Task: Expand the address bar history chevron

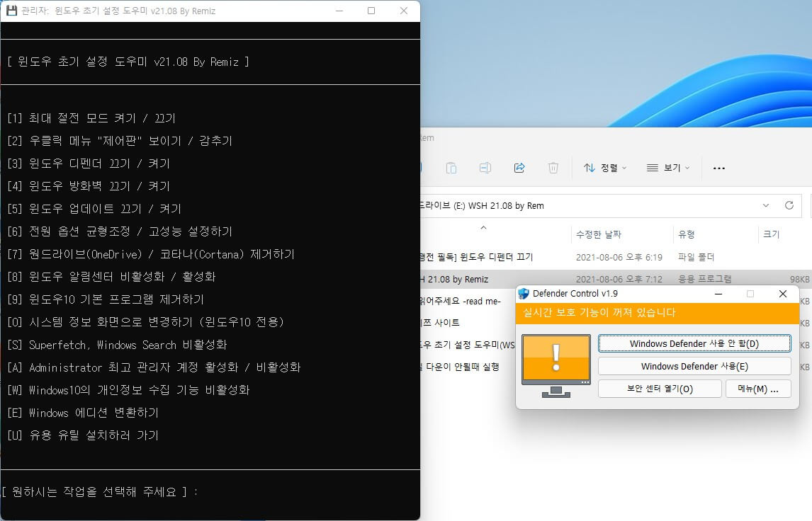Action: (x=766, y=205)
